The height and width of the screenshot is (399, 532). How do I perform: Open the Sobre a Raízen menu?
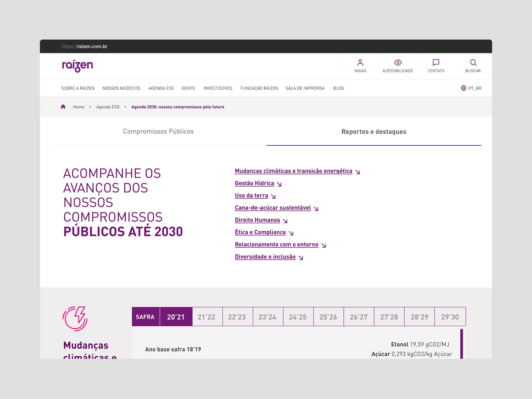coord(78,88)
